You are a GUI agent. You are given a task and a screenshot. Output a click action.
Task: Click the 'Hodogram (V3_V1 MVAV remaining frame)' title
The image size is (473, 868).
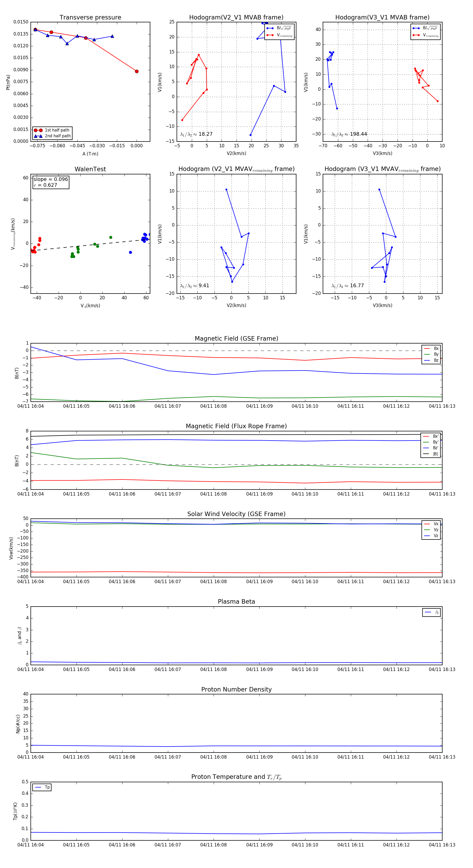pyautogui.click(x=382, y=169)
